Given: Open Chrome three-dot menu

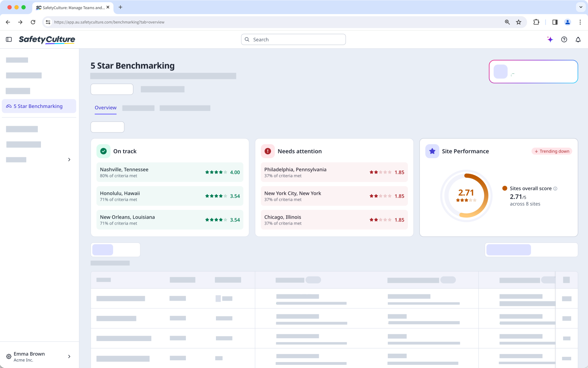Looking at the screenshot, I should [x=580, y=22].
